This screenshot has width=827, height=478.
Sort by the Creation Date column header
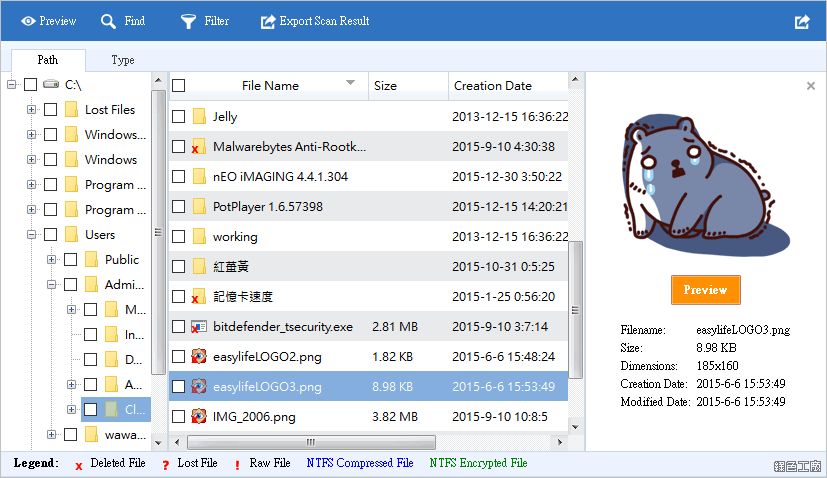click(508, 85)
